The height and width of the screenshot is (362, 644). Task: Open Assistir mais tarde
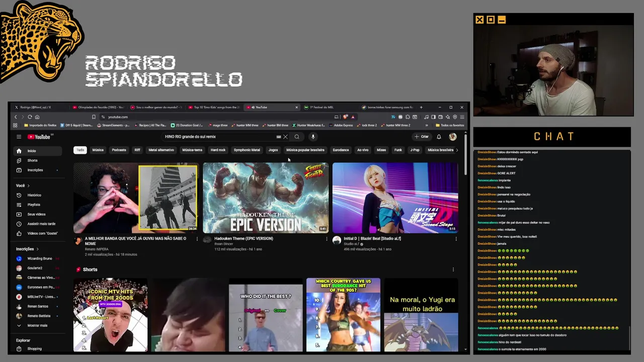37,224
